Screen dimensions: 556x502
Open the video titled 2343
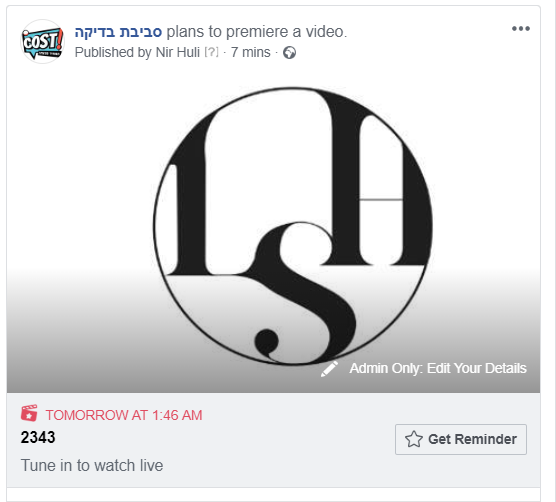(38, 437)
